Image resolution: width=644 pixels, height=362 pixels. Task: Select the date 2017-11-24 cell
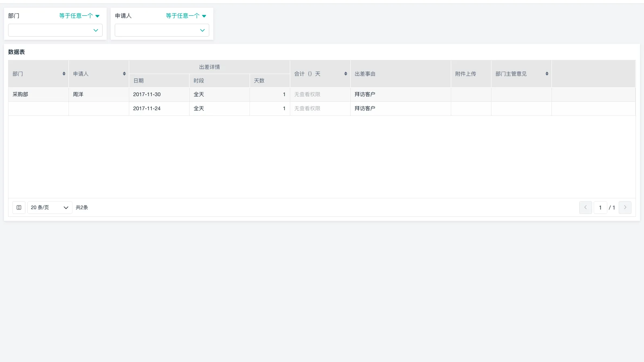[x=147, y=109]
